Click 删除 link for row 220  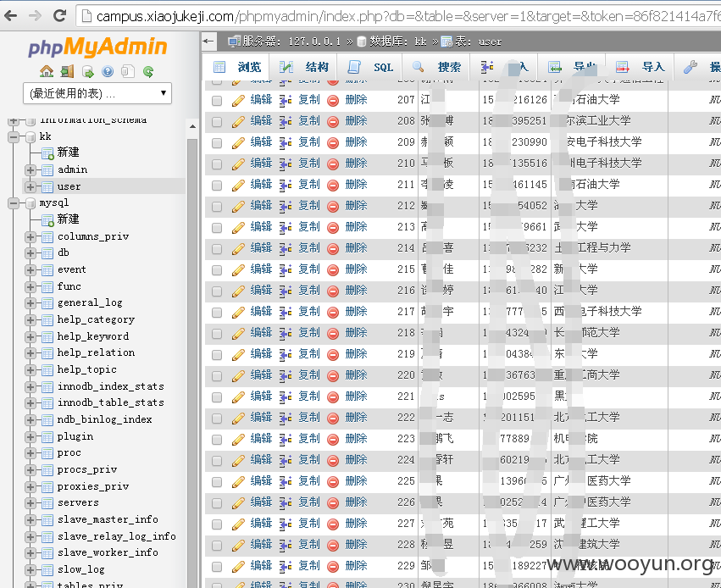357,375
